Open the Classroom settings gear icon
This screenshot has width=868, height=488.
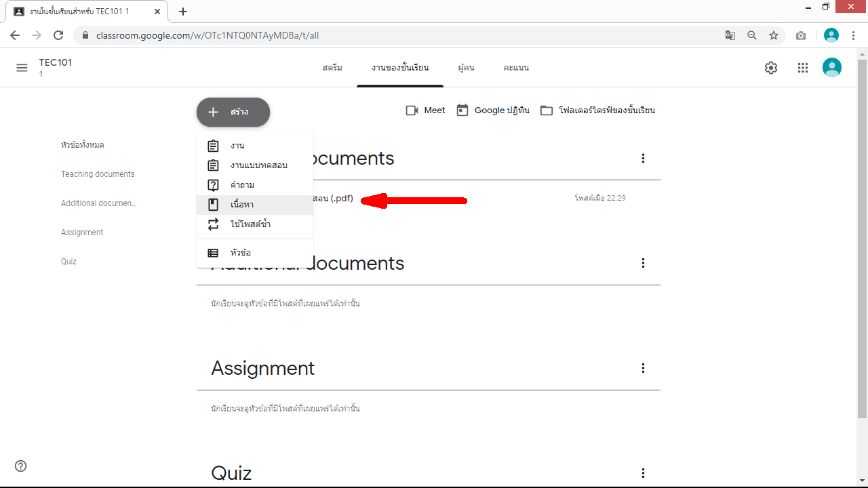tap(771, 68)
